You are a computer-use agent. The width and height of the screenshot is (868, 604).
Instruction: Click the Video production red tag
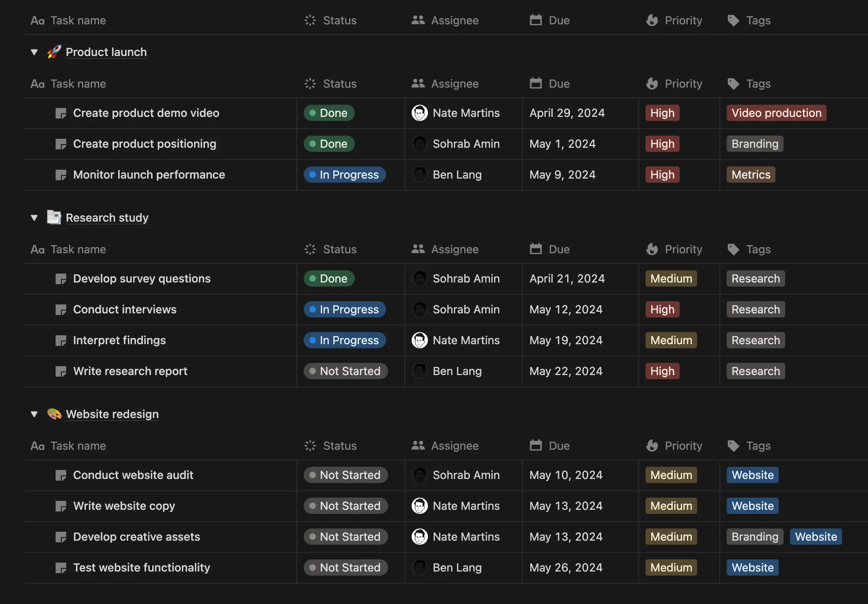(x=776, y=113)
